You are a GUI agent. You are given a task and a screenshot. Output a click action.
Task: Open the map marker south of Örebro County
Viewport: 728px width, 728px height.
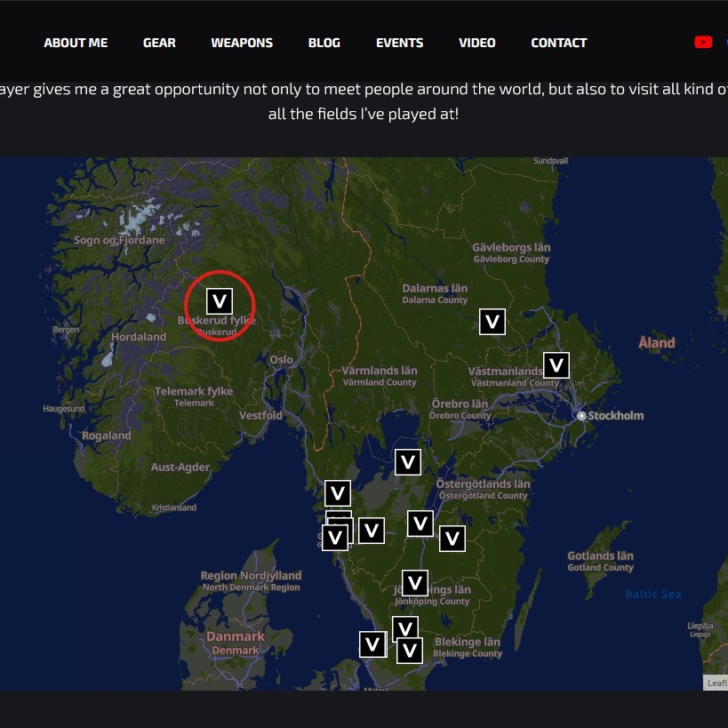[408, 462]
